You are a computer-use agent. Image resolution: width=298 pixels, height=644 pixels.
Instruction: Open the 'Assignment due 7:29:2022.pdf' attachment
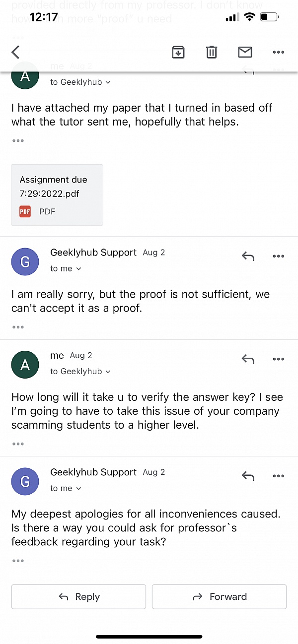(57, 195)
